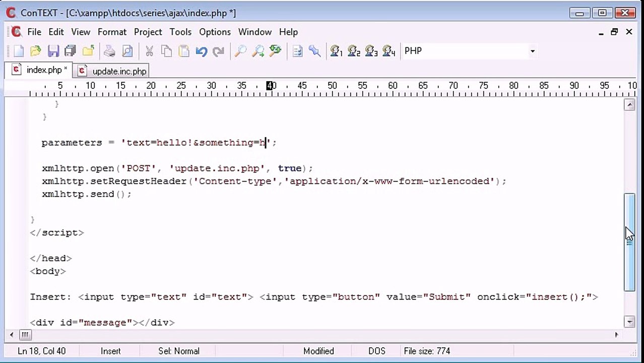
Task: Open the Options menu
Action: click(215, 32)
